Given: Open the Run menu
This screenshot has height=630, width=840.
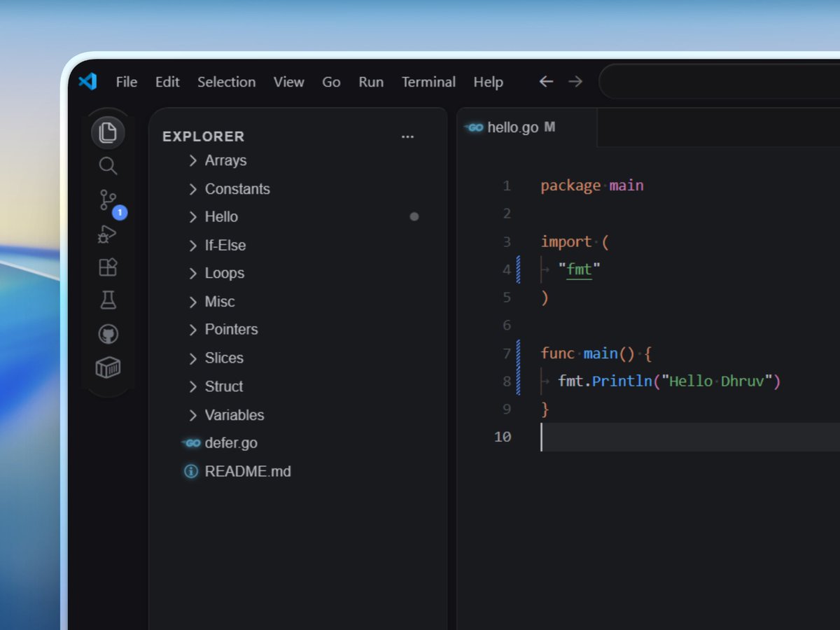Looking at the screenshot, I should [x=371, y=82].
